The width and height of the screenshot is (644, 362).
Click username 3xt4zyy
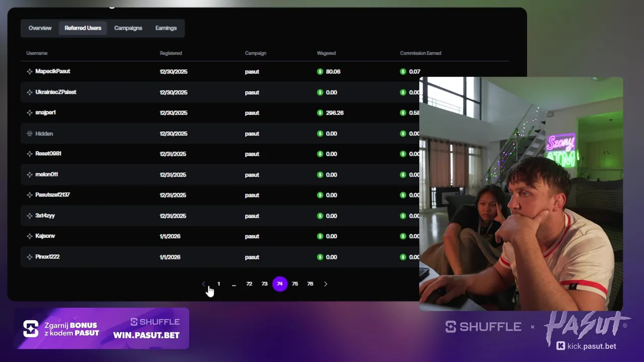(45, 216)
